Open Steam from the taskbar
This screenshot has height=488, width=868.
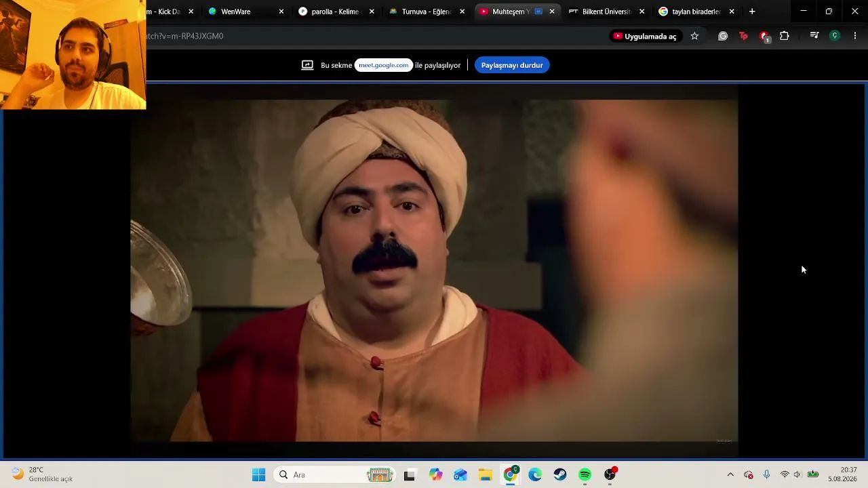point(560,474)
